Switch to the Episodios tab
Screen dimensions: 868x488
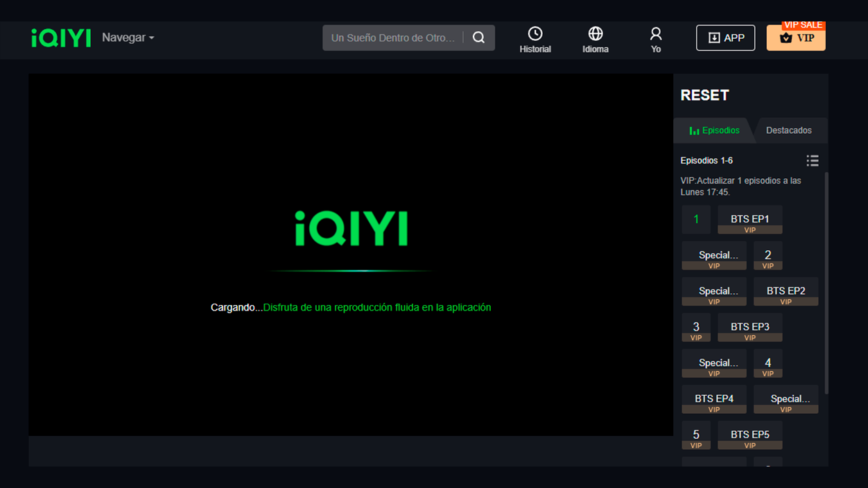point(714,130)
